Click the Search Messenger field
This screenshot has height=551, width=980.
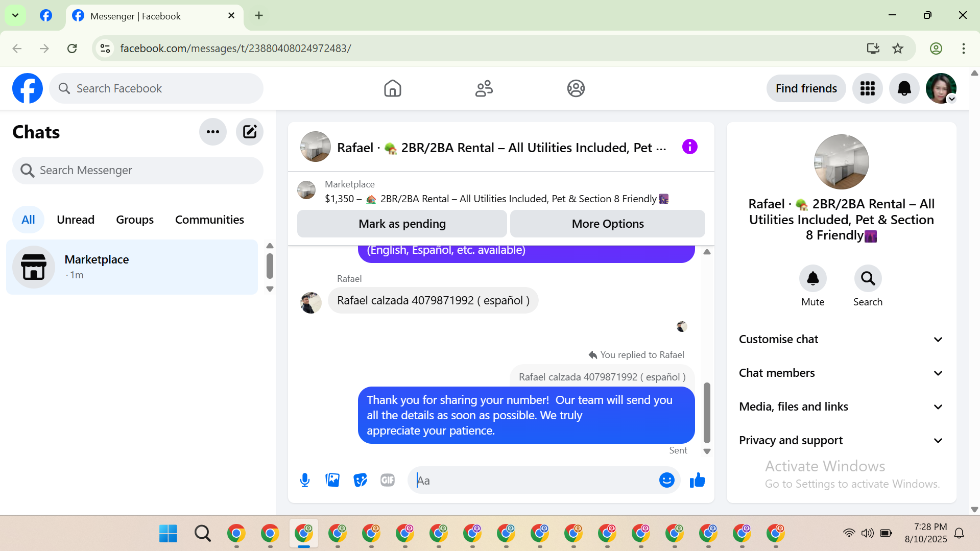pyautogui.click(x=138, y=170)
